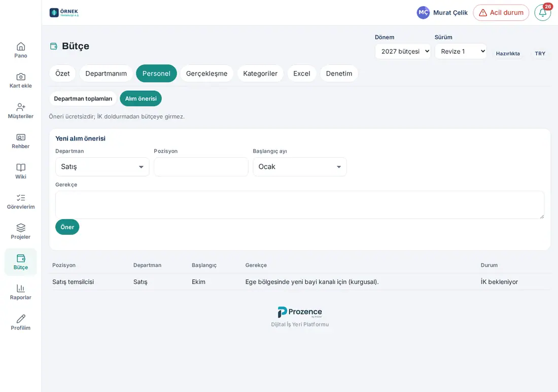The image size is (558, 392).
Task: Open the Denetim tab
Action: coord(339,74)
